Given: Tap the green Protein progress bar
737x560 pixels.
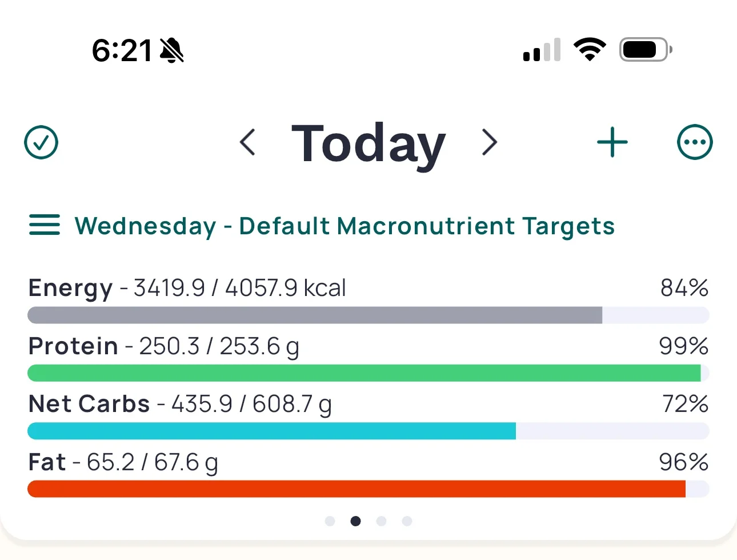Looking at the screenshot, I should (x=368, y=373).
